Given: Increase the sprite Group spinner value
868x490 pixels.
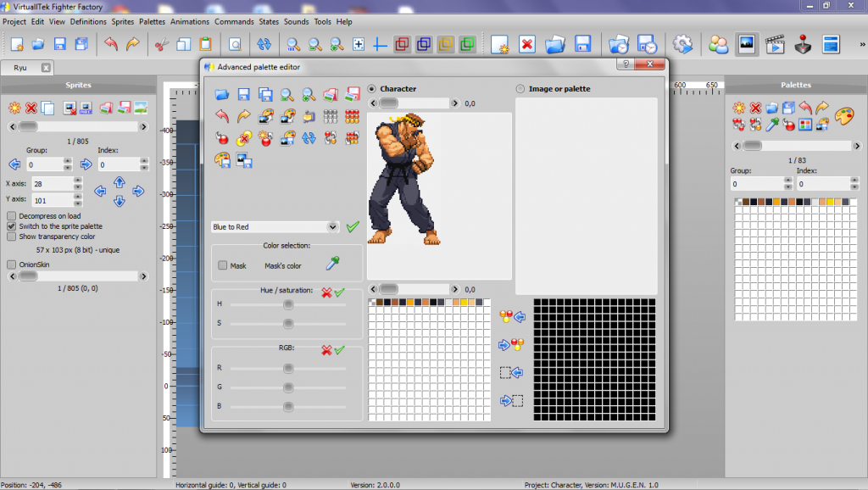Looking at the screenshot, I should pos(68,161).
